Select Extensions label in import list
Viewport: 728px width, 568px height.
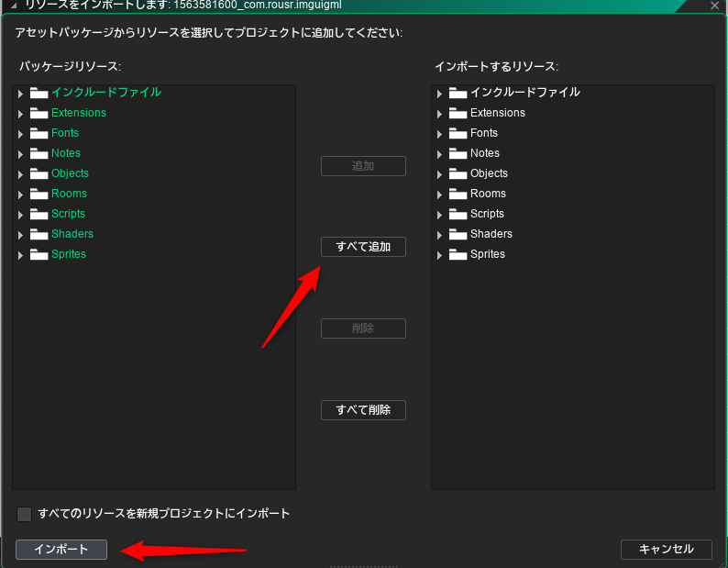tap(498, 113)
